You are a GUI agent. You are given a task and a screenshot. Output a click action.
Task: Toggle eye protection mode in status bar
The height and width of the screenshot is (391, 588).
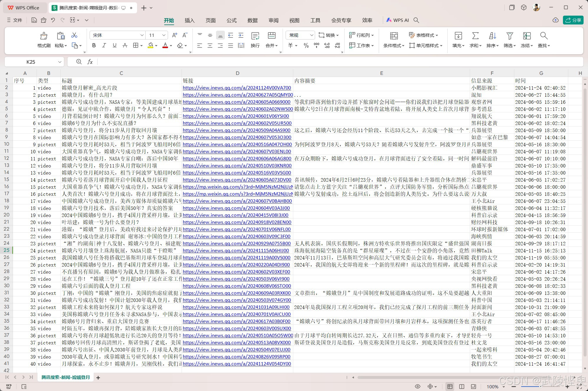(417, 387)
